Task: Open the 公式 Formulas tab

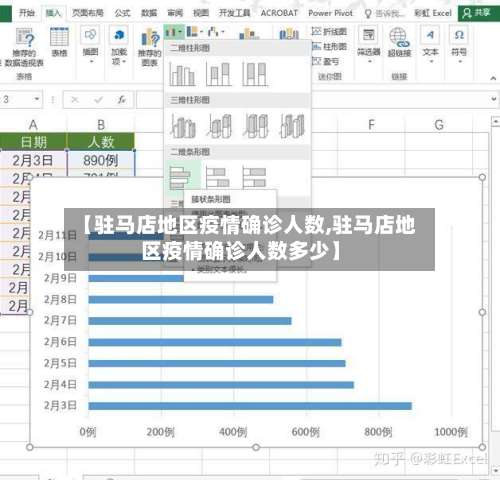Action: pyautogui.click(x=122, y=13)
